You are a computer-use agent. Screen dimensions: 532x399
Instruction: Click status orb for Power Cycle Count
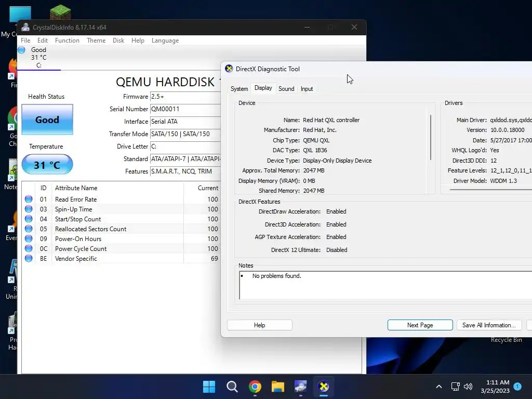click(29, 248)
